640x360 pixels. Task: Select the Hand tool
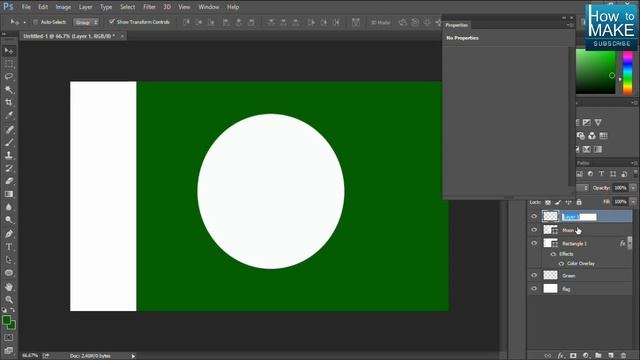coord(9,287)
